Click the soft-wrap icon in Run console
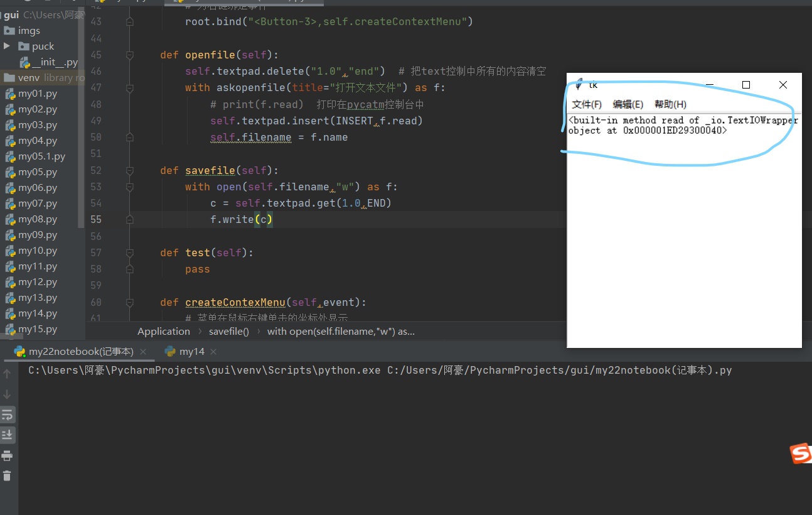 click(8, 415)
